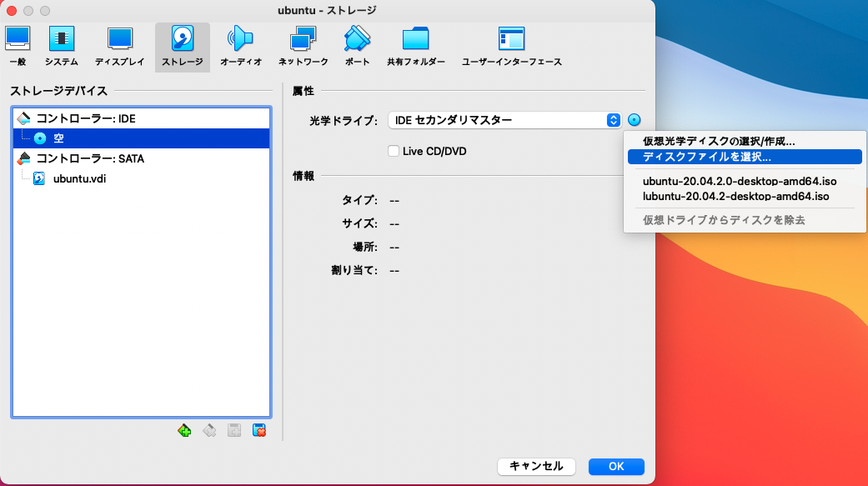Click the empty optical disc icon beside 空
This screenshot has height=486, width=868.
click(x=40, y=138)
